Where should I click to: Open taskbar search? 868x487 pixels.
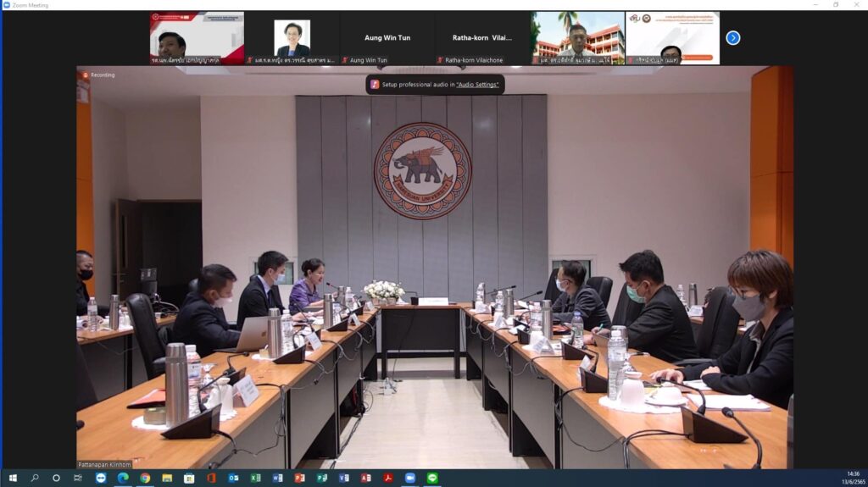tap(34, 479)
